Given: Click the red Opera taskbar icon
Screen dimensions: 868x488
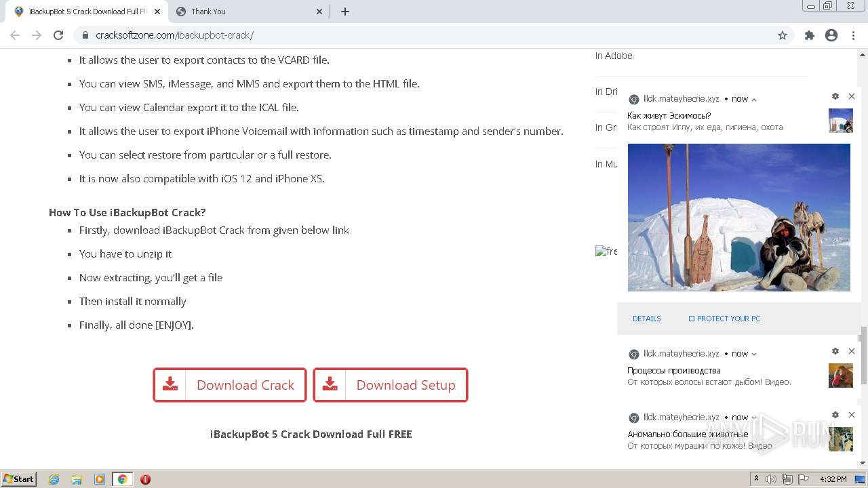Looking at the screenshot, I should [x=145, y=479].
